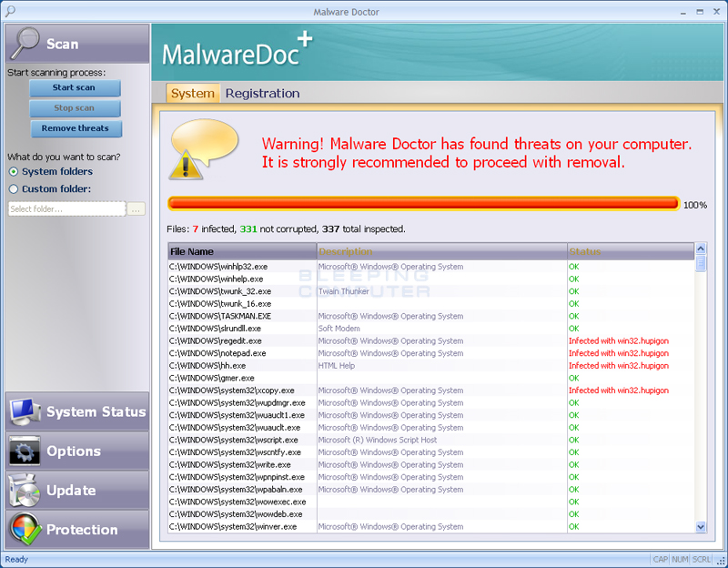Select the Custom folder radio option

pyautogui.click(x=14, y=189)
